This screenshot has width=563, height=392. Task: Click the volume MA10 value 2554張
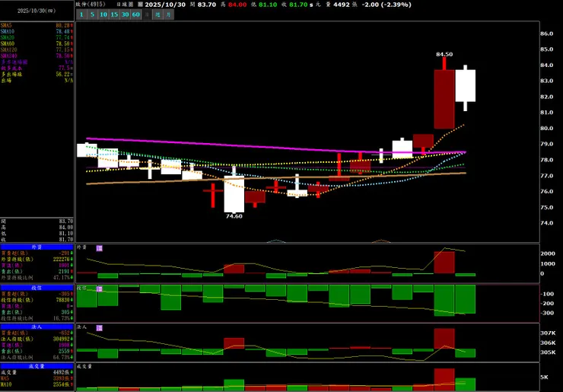[63, 385]
